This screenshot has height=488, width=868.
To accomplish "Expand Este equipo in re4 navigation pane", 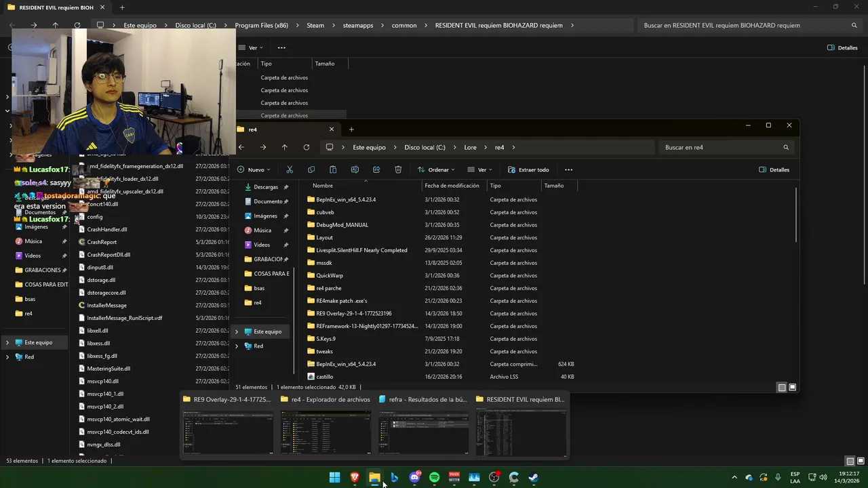I will (x=237, y=331).
